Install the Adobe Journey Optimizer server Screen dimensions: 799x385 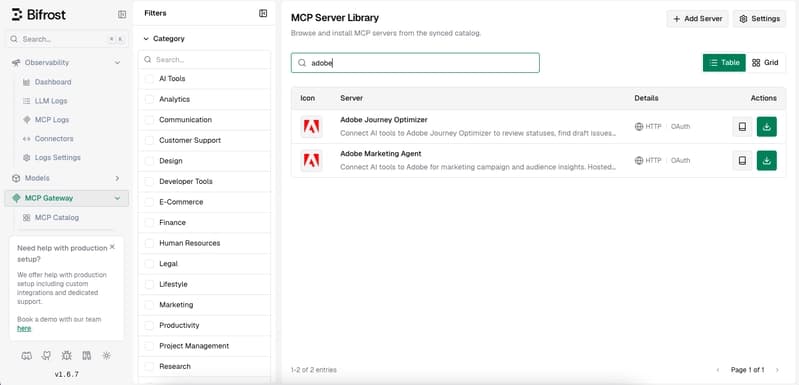click(x=767, y=127)
